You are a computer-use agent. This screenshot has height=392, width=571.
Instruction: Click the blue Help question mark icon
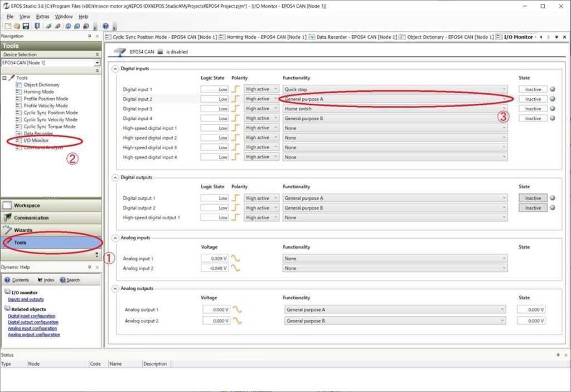105,26
